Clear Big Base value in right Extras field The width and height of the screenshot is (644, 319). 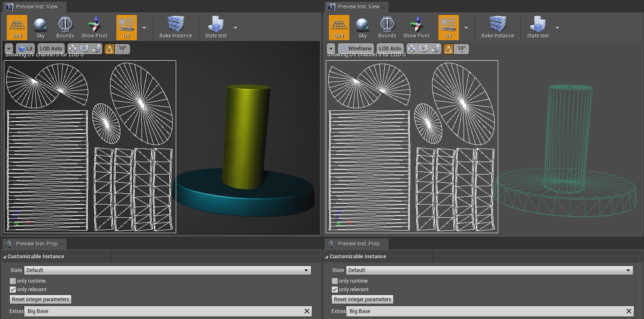tap(629, 311)
